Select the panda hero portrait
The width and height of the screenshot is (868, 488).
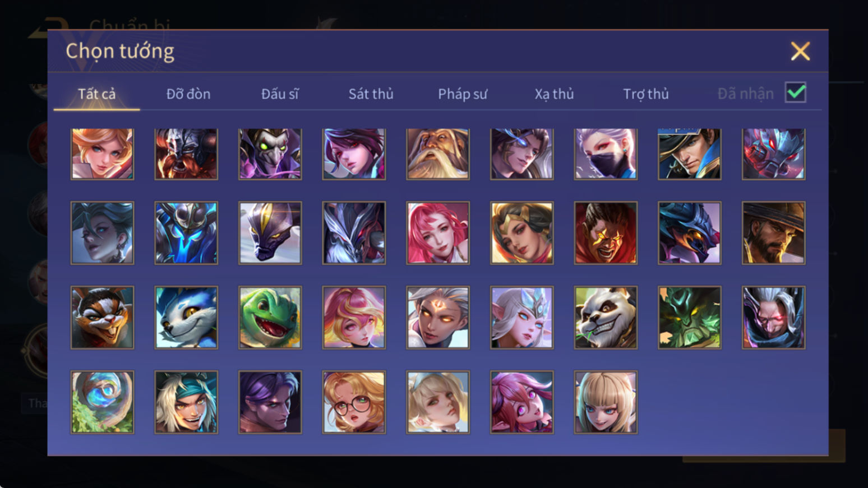click(606, 318)
